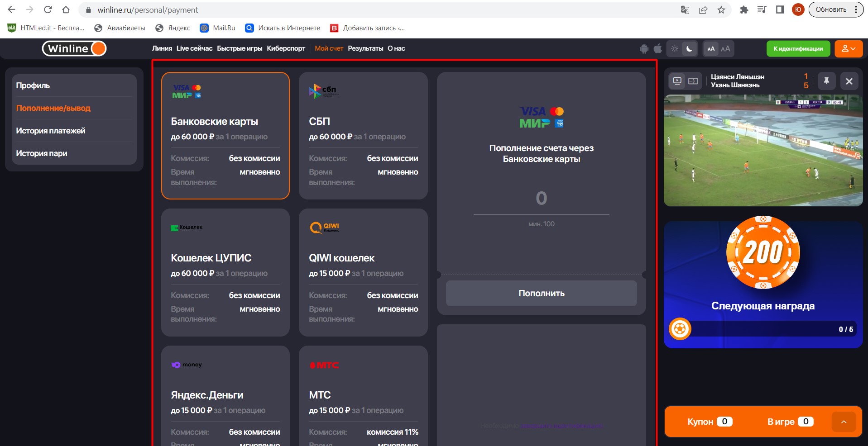Open the Авиабилеты bookmark
The image size is (868, 446).
point(120,28)
